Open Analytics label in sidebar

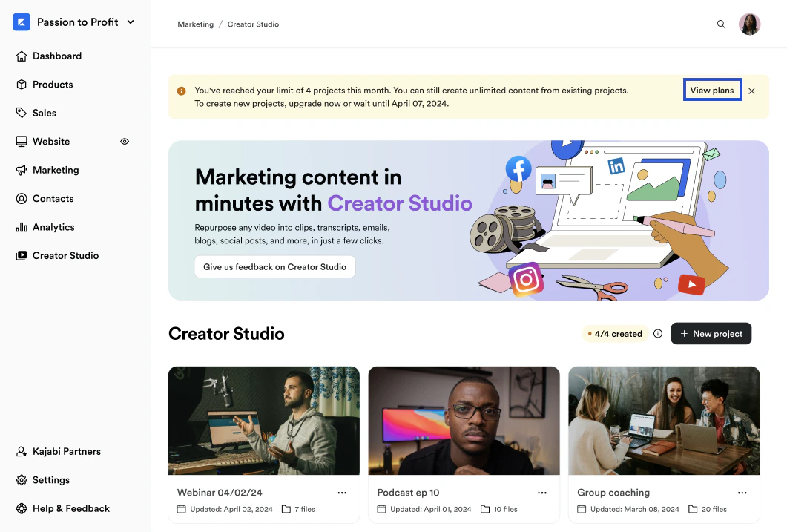pos(53,227)
